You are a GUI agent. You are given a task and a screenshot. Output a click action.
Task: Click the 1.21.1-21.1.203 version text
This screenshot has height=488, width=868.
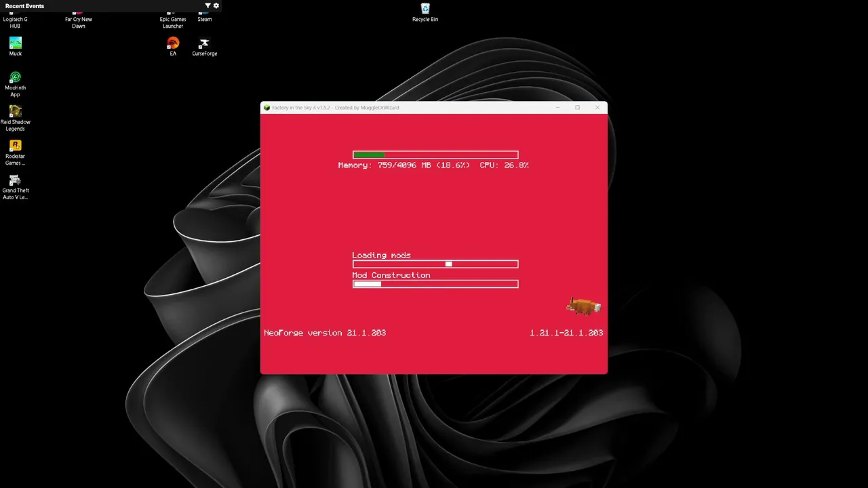pos(566,333)
